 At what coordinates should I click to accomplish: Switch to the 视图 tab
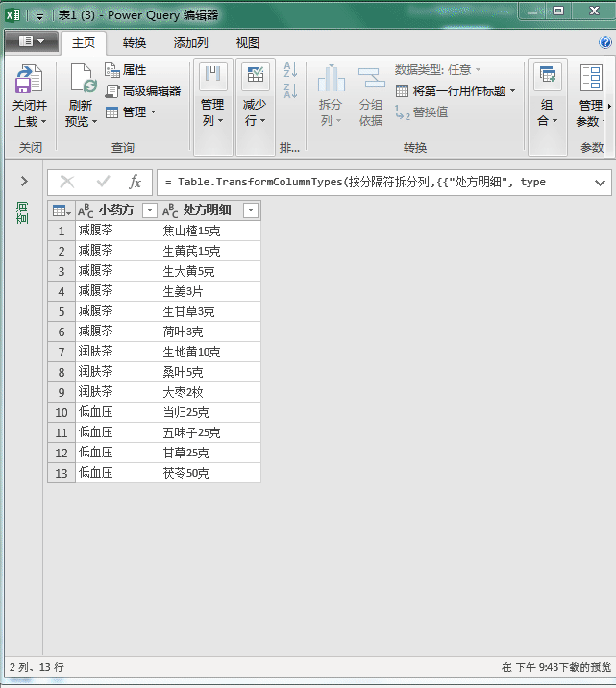point(247,43)
